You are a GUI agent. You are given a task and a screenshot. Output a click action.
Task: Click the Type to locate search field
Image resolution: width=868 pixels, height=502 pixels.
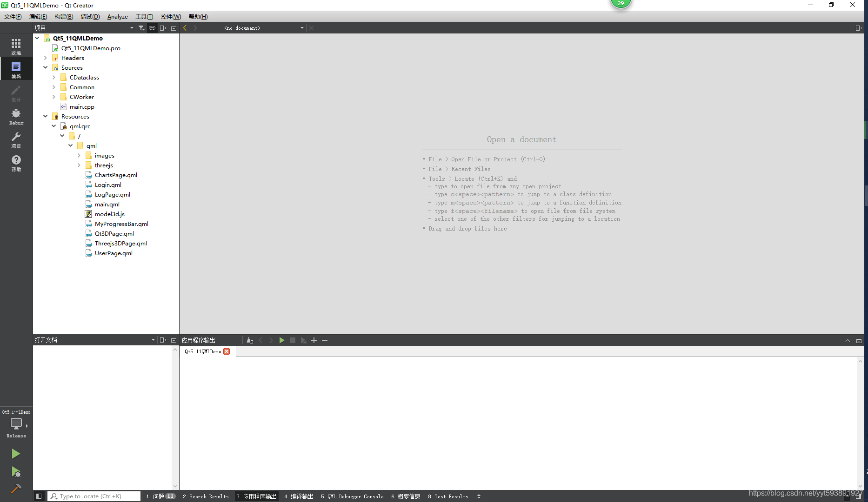click(x=94, y=496)
